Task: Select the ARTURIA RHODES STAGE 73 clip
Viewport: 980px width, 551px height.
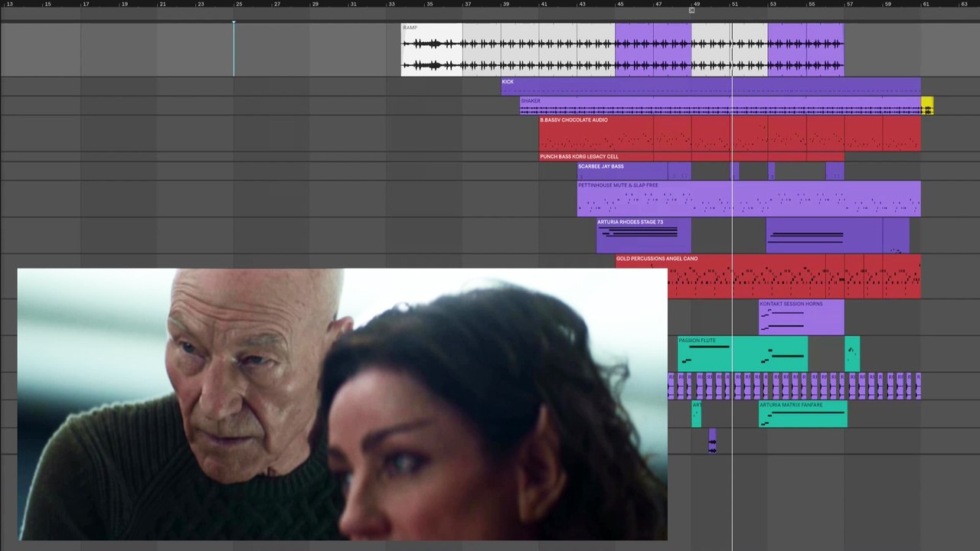Action: click(644, 236)
